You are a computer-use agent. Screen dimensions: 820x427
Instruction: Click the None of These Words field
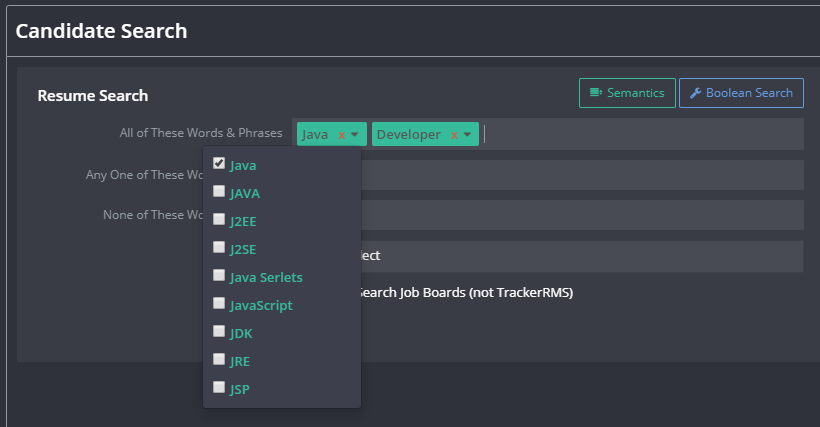pos(582,215)
